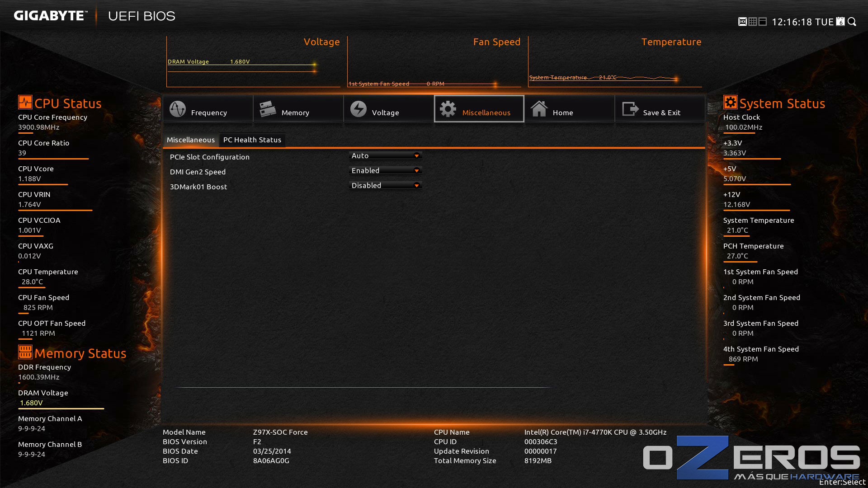This screenshot has width=868, height=488.
Task: Click the Miscellaneous gear icon
Action: click(448, 109)
